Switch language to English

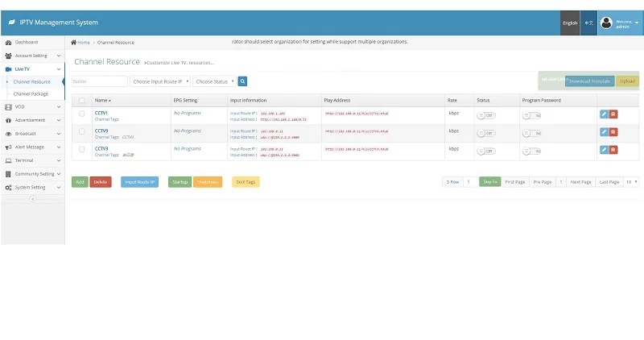point(570,23)
